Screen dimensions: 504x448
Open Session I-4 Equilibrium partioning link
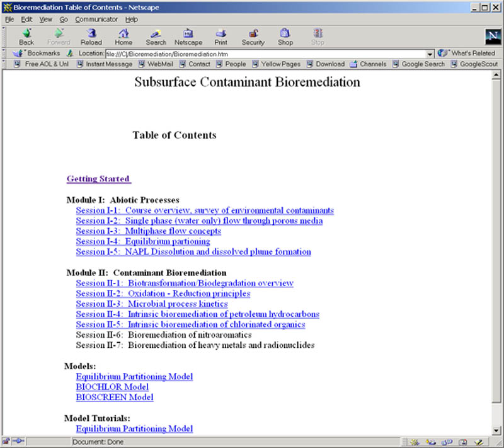(x=143, y=241)
